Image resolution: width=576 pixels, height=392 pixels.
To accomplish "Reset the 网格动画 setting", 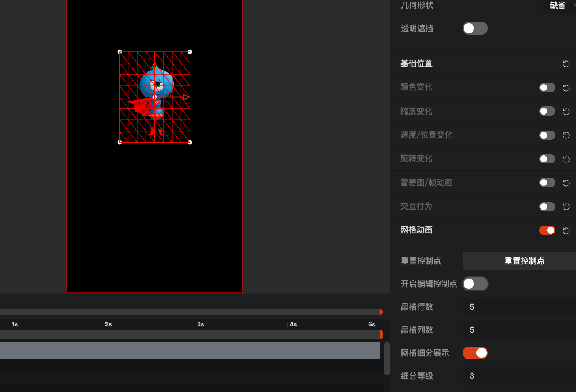I will [566, 230].
